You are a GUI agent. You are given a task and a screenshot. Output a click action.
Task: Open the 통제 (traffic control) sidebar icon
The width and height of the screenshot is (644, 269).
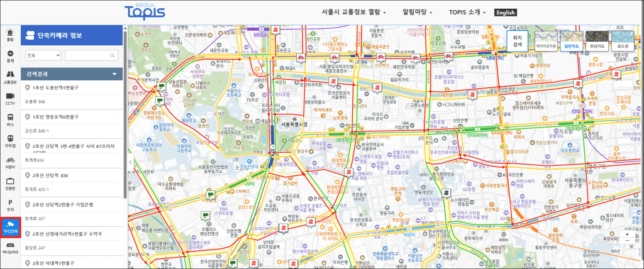pos(9,56)
